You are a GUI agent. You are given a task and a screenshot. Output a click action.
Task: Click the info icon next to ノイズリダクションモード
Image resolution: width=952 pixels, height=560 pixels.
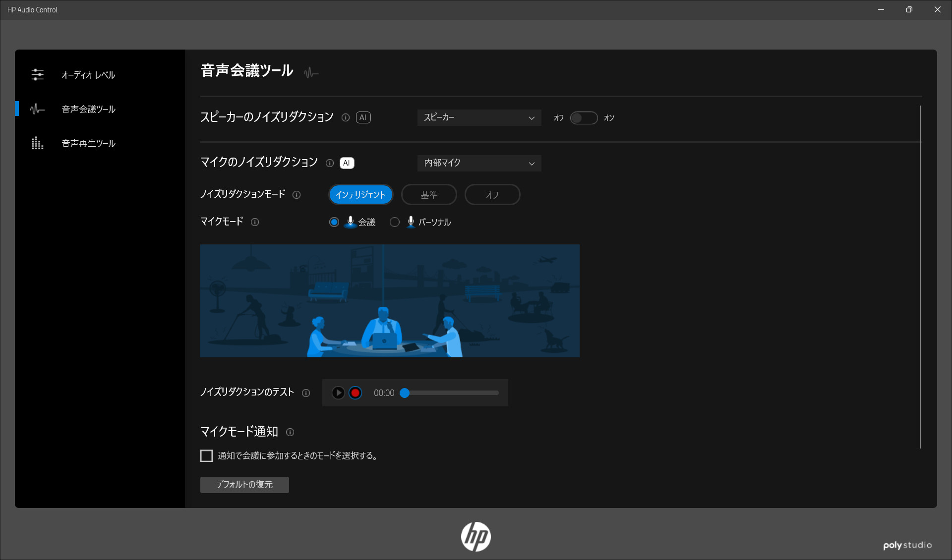tap(297, 195)
